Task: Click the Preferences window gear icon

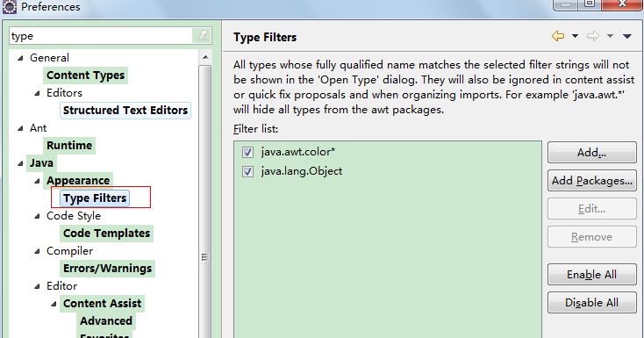Action: tap(10, 6)
